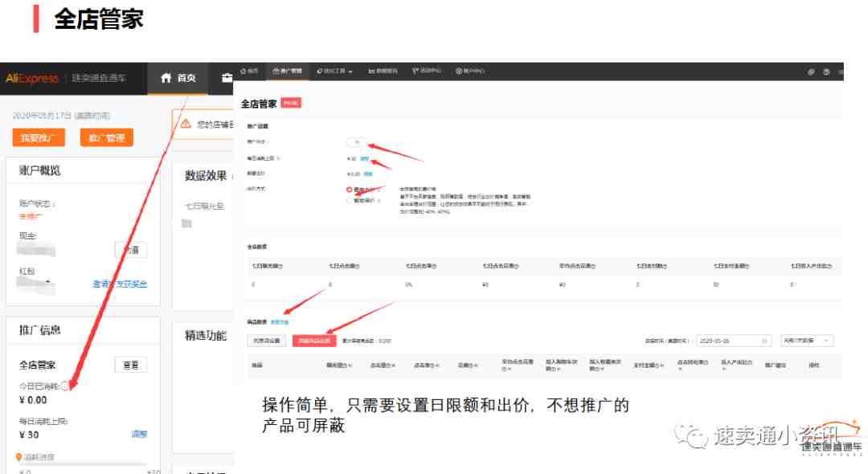Click the briefcase icon in the left header

[x=227, y=78]
